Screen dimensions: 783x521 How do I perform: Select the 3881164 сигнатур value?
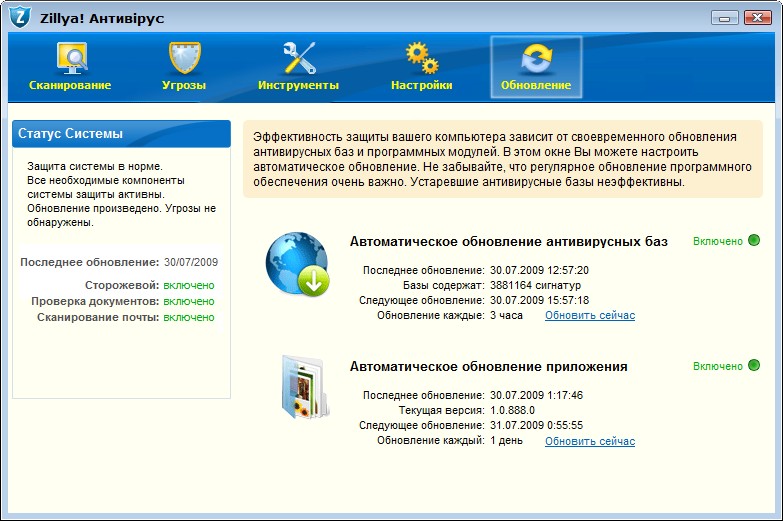pos(535,285)
